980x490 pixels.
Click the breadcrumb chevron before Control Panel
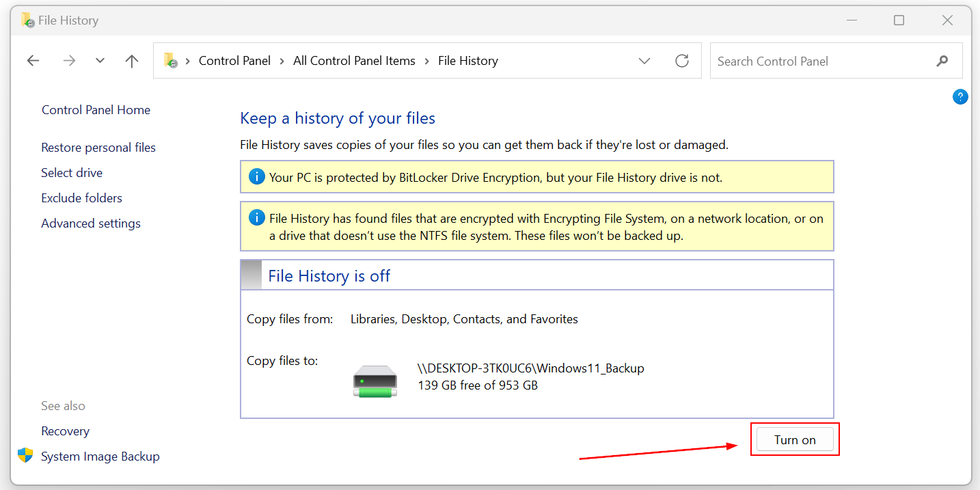188,61
